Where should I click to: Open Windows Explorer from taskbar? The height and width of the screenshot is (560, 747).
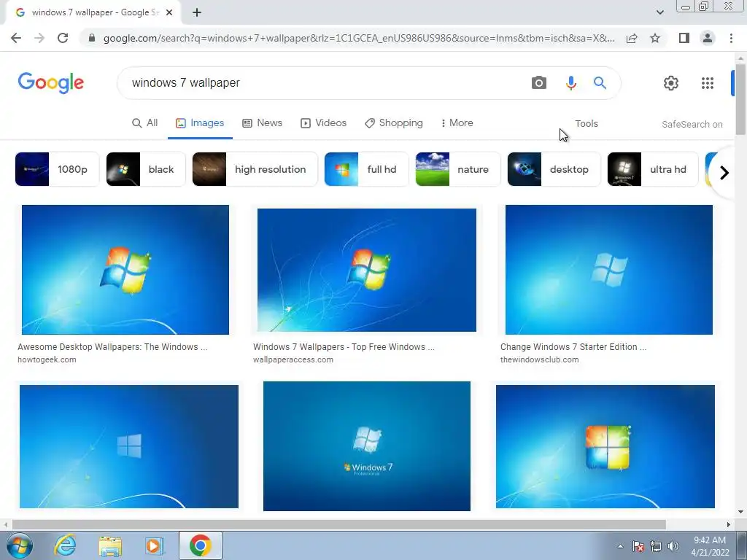pyautogui.click(x=110, y=545)
